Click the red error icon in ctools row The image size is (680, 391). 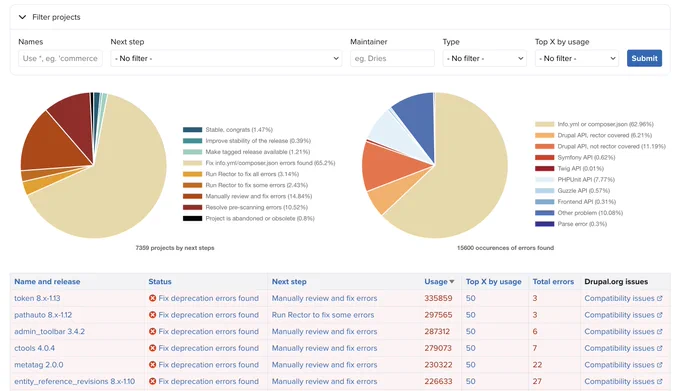pyautogui.click(x=152, y=348)
